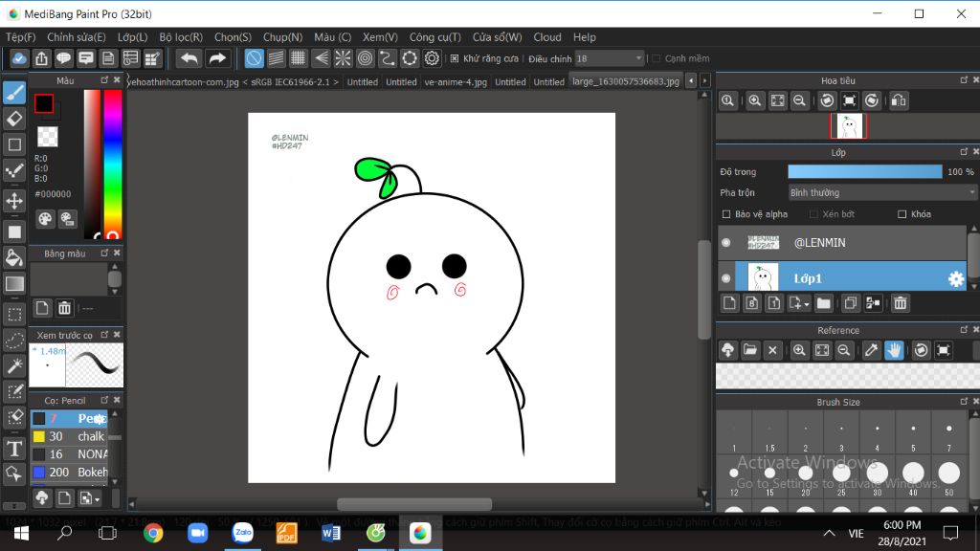980x551 pixels.
Task: Select the chalk brush
Action: (69, 436)
